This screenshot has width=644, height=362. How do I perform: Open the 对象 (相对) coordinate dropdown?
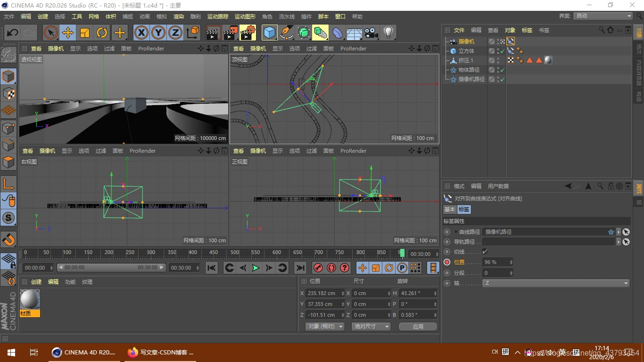click(325, 326)
